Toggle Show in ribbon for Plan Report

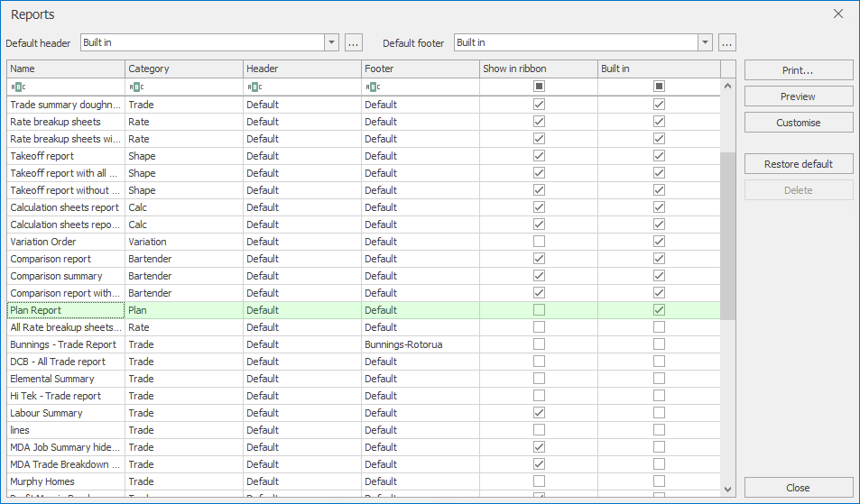coord(539,310)
